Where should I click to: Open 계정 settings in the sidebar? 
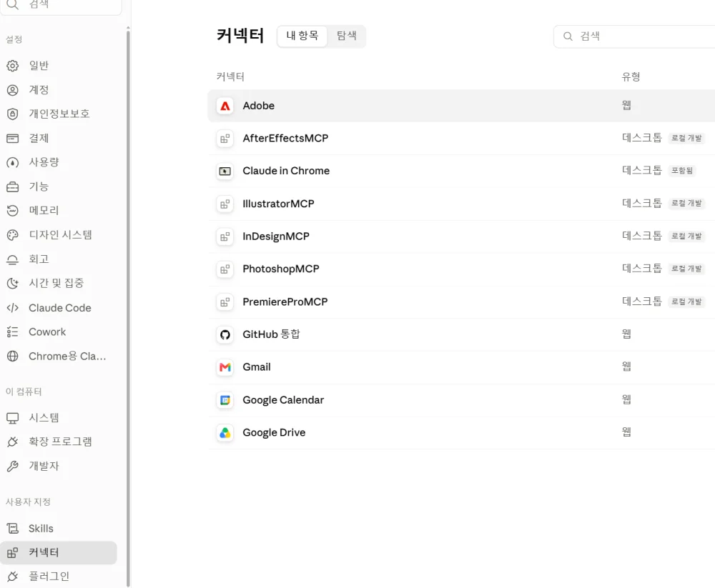point(59,90)
